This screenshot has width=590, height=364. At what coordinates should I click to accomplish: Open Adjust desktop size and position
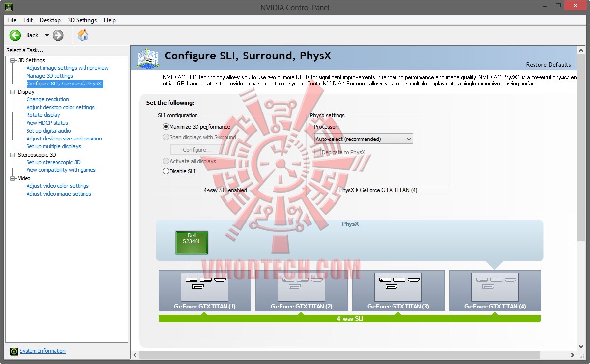click(64, 139)
